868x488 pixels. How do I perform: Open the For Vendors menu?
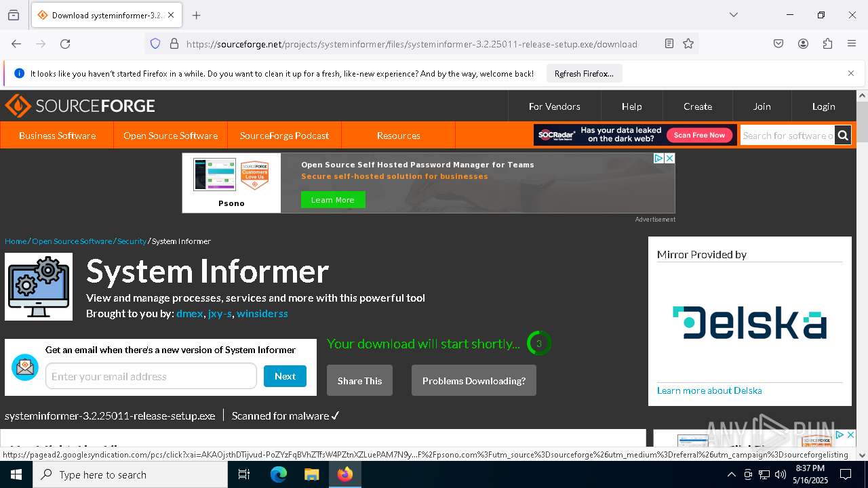coord(555,106)
